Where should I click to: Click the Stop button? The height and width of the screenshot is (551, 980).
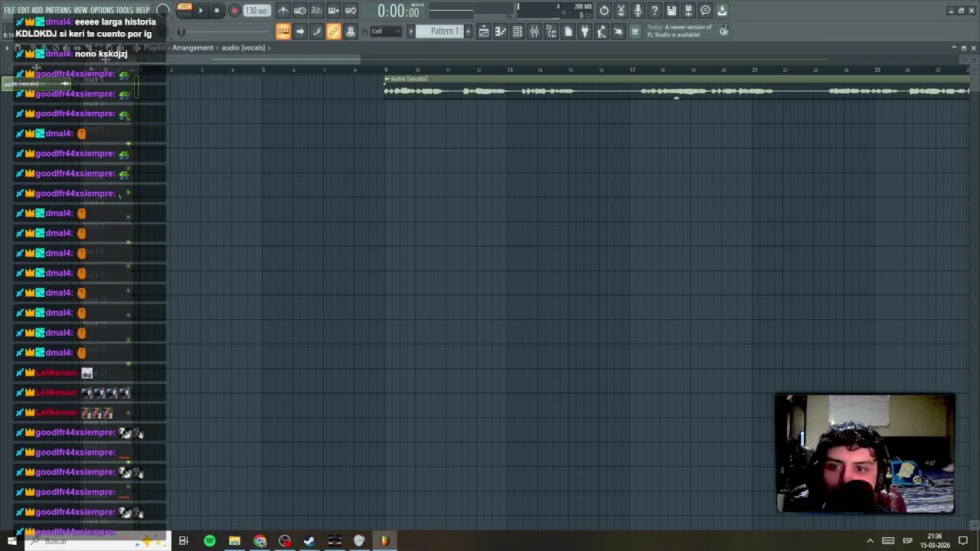(217, 11)
